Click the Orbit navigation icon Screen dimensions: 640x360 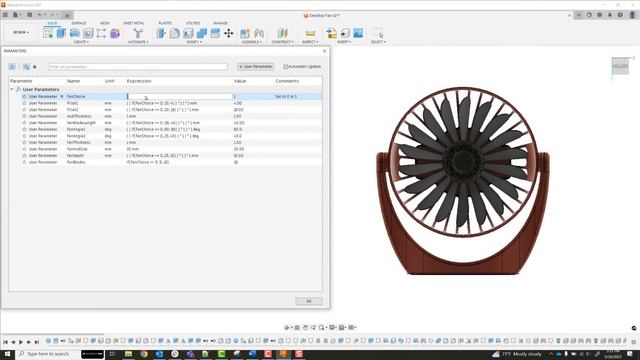click(x=287, y=327)
